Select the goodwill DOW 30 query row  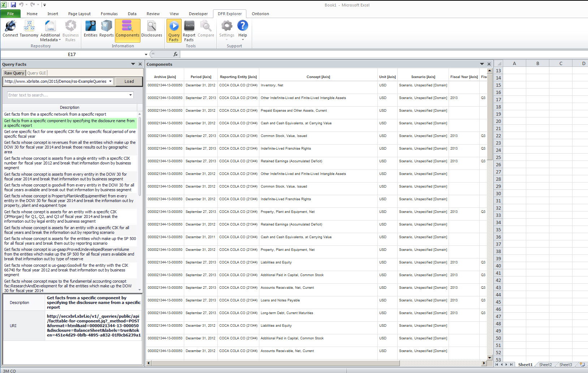pyautogui.click(x=70, y=188)
